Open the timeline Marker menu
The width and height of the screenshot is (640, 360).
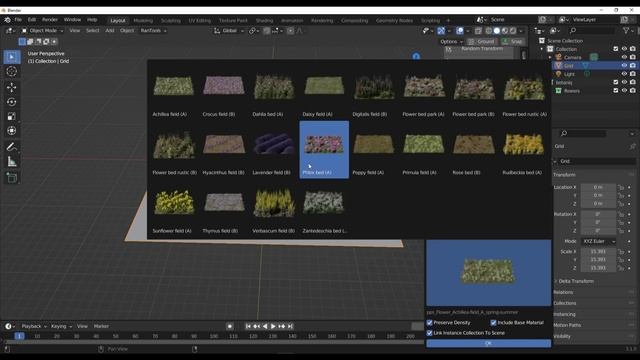coord(101,326)
